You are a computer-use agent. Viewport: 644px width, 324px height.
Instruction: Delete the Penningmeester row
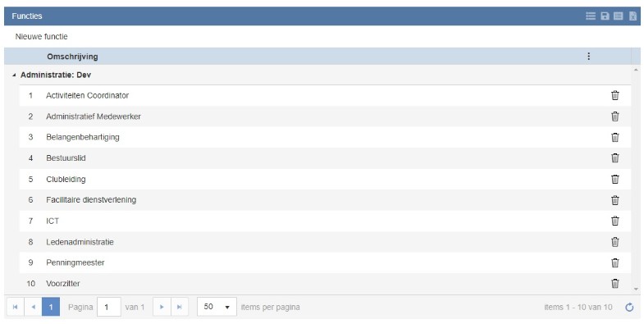[x=614, y=262]
